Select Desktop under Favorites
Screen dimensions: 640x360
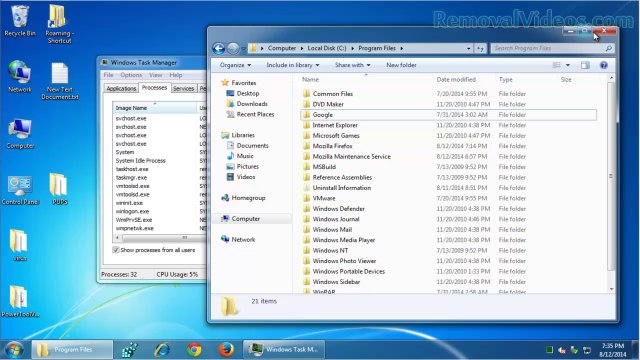pos(247,93)
